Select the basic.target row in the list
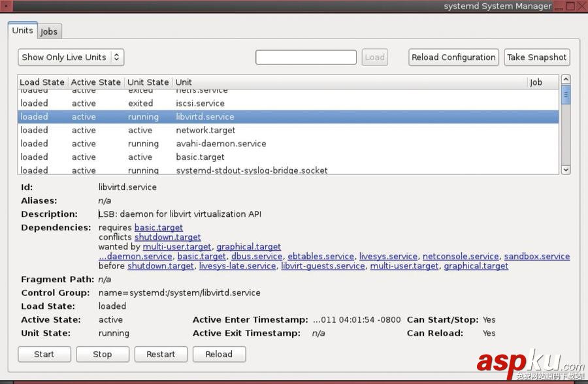 (288, 157)
